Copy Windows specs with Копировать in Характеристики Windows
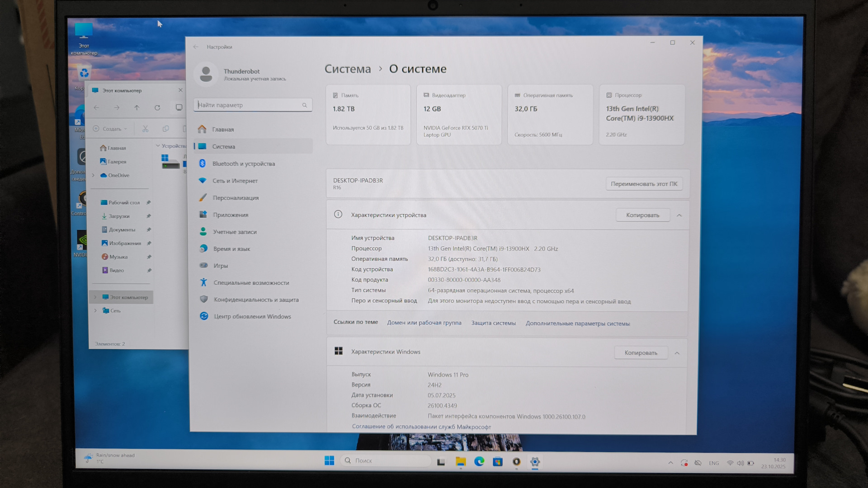 (641, 353)
